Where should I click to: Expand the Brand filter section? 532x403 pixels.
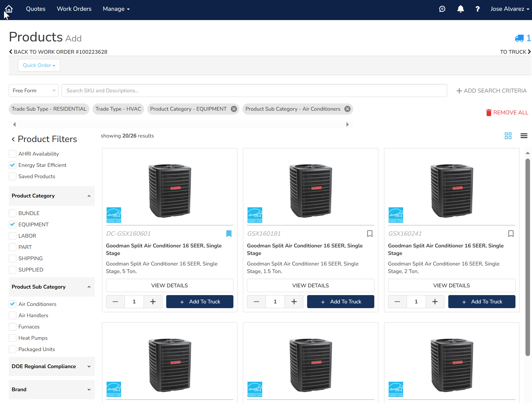[x=52, y=390]
